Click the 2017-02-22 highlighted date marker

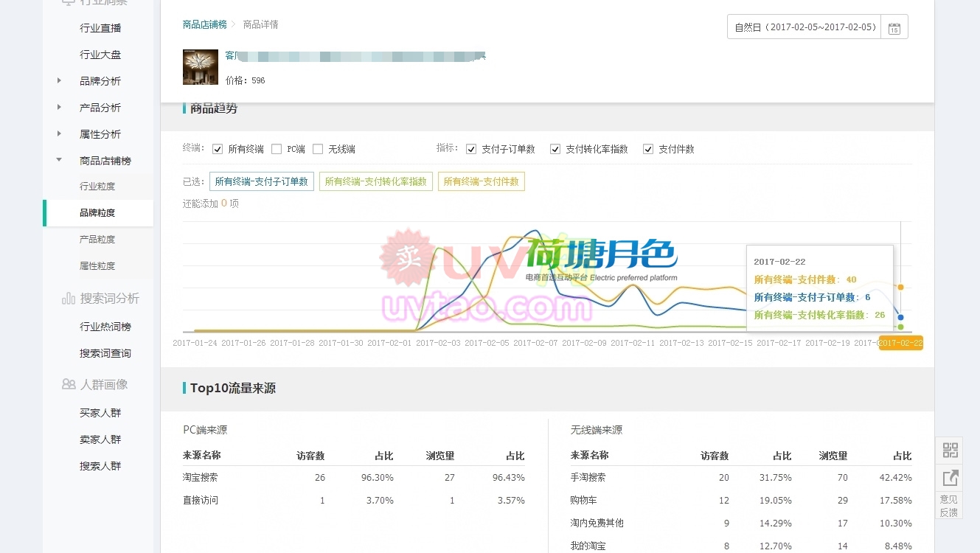coord(900,343)
